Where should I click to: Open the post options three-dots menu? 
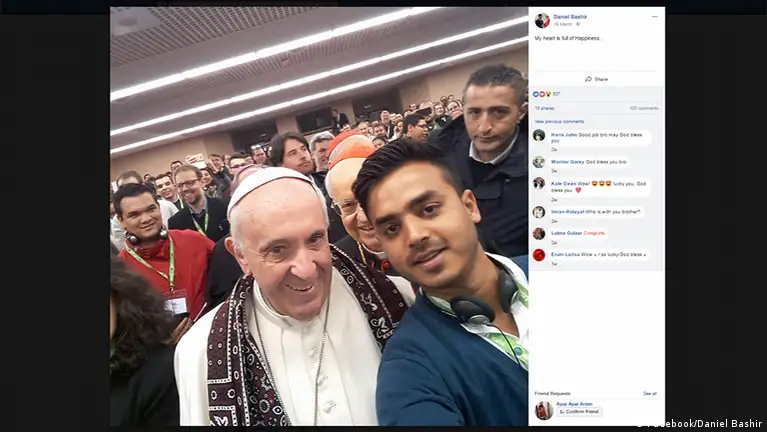(x=654, y=17)
